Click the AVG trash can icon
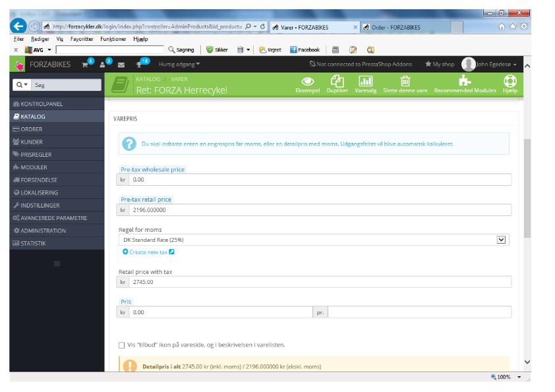The image size is (555, 392). pos(241,50)
